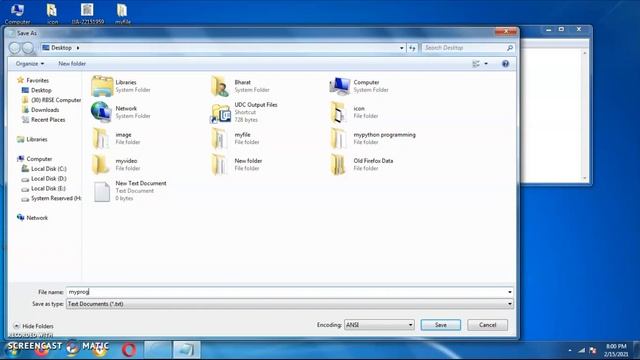
Task: Select the Old Firefox Data folder icon
Action: pyautogui.click(x=339, y=164)
